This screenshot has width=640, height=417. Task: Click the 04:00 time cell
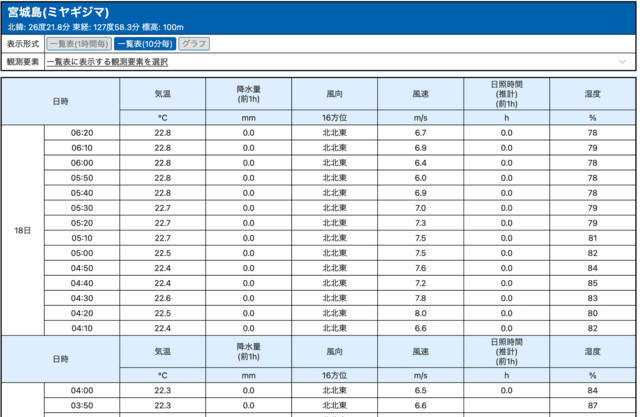(82, 391)
